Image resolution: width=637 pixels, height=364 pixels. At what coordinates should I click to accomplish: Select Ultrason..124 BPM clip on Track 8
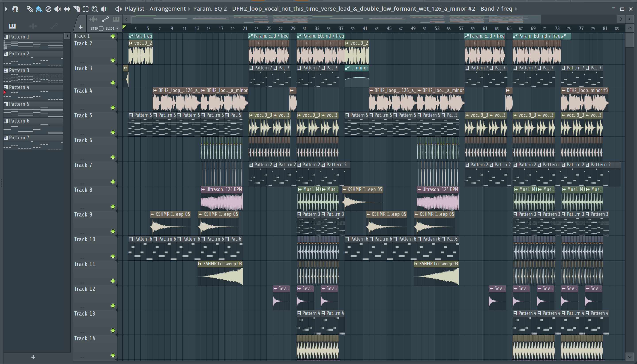[221, 199]
